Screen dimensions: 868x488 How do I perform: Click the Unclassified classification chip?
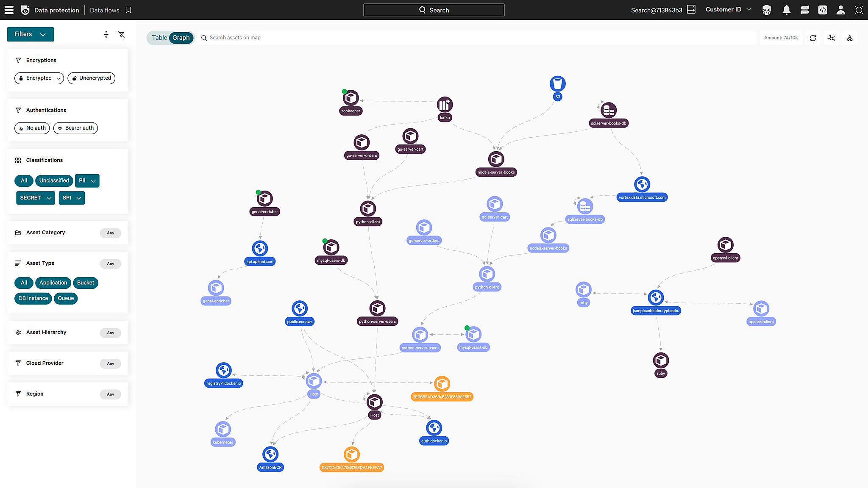click(54, 180)
